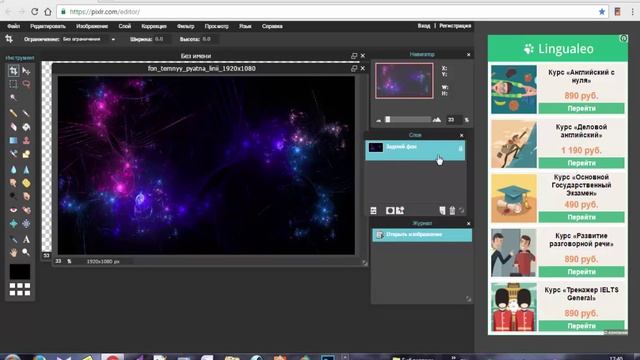Select the Brush tool

26,113
